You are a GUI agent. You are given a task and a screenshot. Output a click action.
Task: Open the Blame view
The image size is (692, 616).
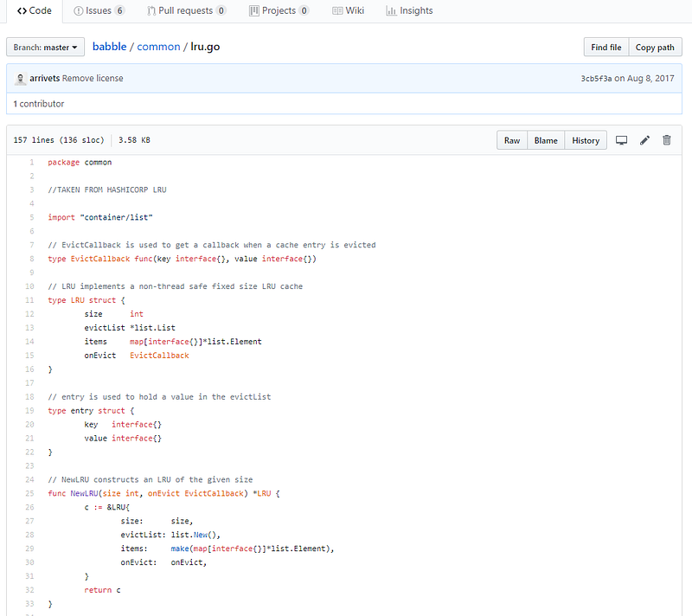click(x=546, y=140)
